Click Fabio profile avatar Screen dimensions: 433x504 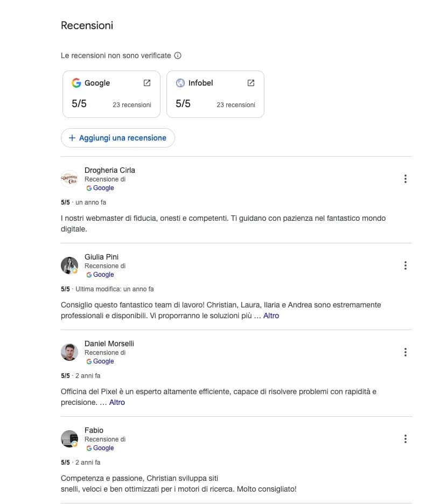coord(69,439)
